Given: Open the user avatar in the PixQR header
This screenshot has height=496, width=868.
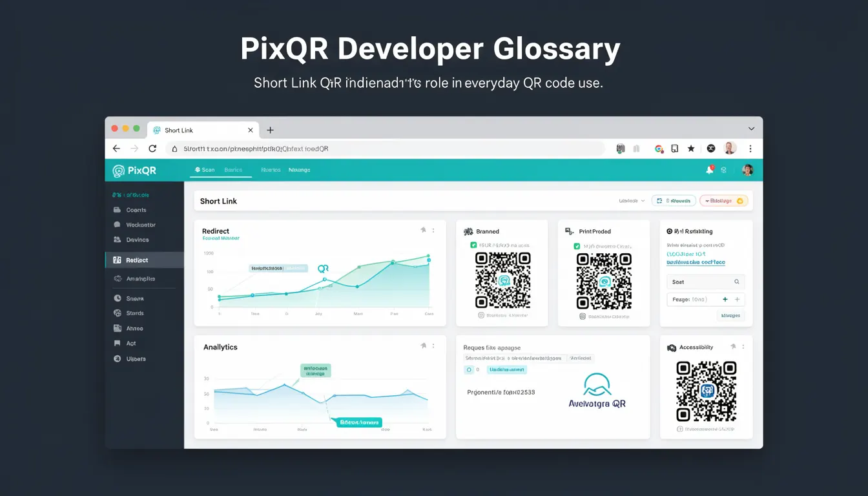Looking at the screenshot, I should click(747, 170).
